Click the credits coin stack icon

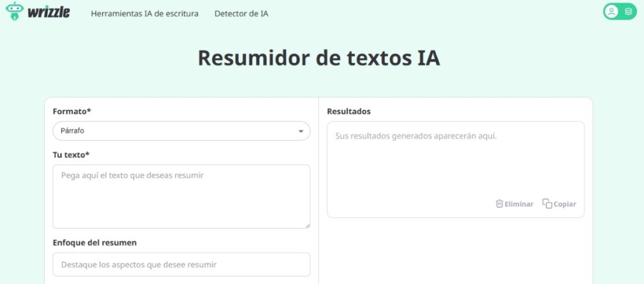tap(628, 11)
